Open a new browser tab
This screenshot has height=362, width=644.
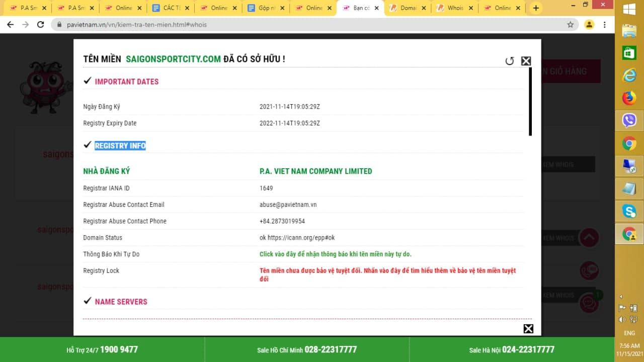(536, 8)
